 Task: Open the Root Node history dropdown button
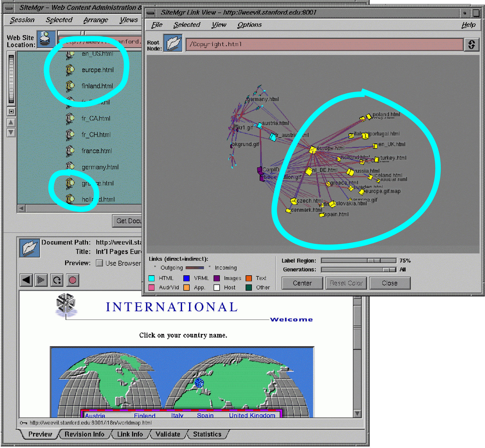click(x=471, y=45)
